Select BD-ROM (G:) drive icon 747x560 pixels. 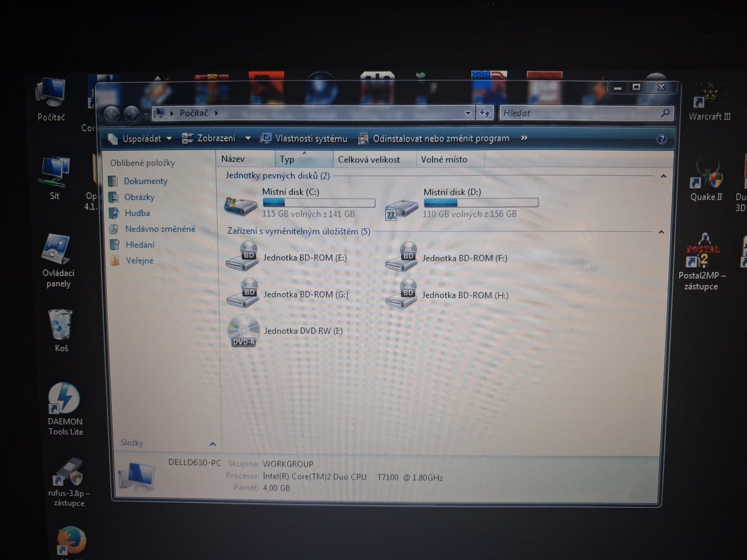coord(243,292)
